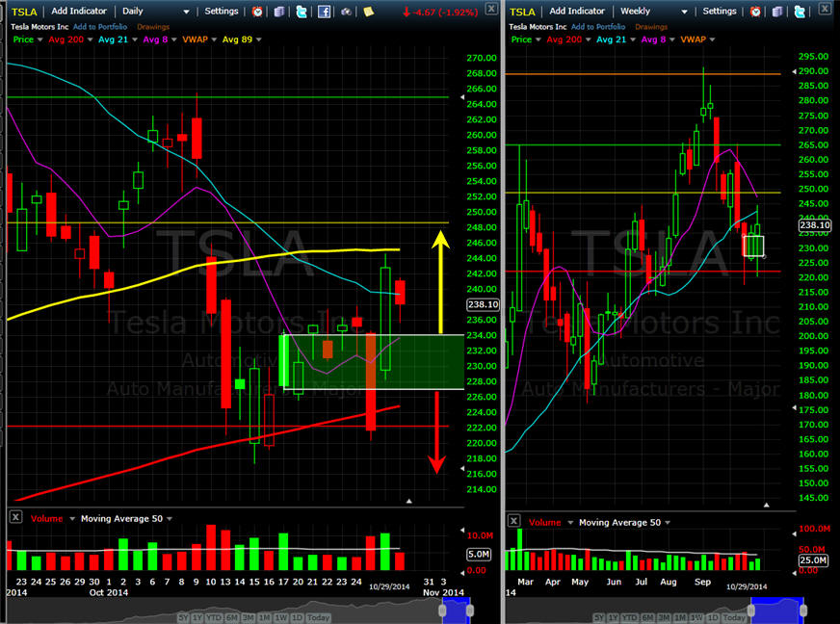Screen dimensions: 840x624
Task: Select 1D range in Daily chart
Action: 298,617
